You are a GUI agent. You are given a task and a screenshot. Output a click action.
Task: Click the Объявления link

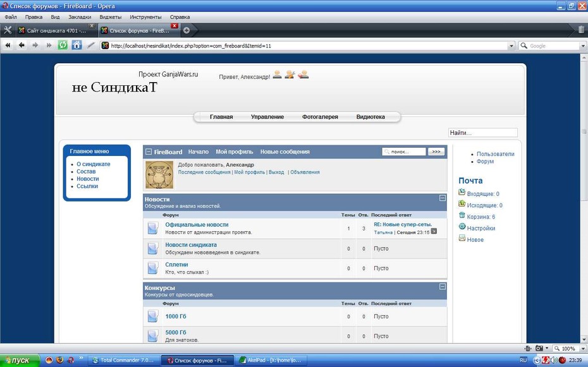tap(305, 172)
